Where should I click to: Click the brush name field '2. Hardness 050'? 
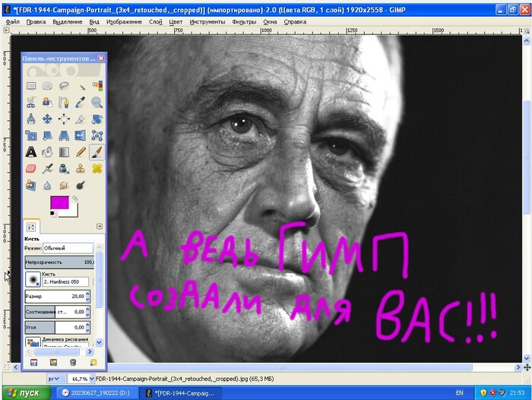(65, 282)
